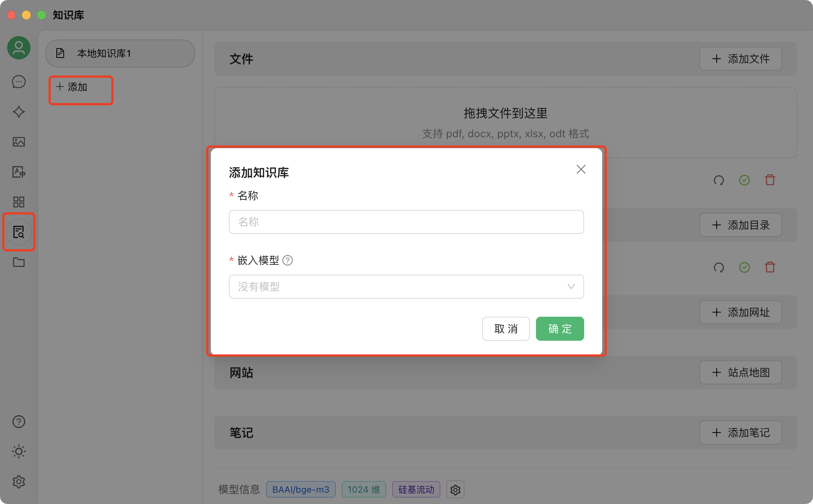Open the files folder sidebar icon
The image size is (813, 504).
(x=18, y=262)
